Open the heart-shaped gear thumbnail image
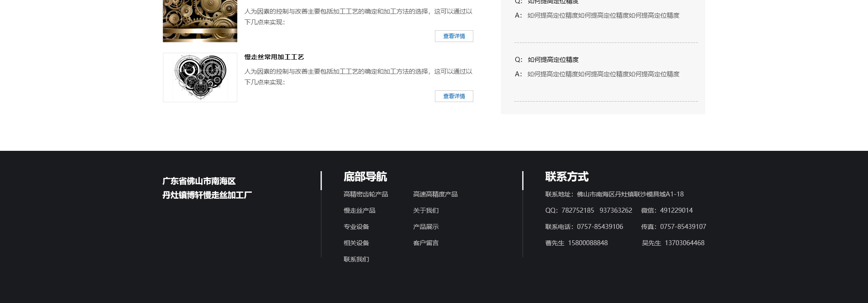Viewport: 868px width, 303px height. click(x=200, y=77)
